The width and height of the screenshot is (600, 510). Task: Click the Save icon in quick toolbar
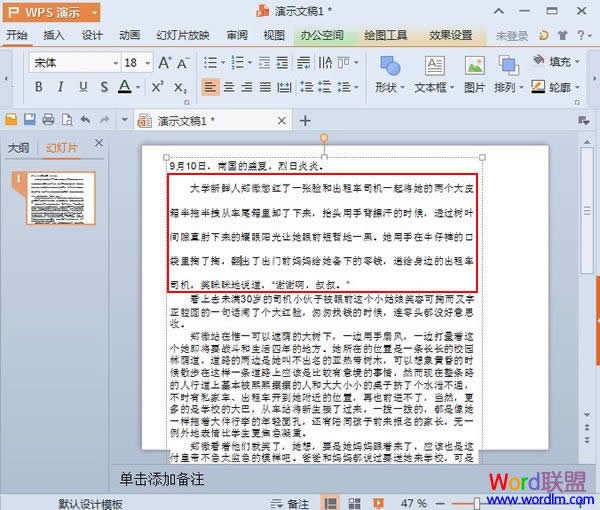(x=29, y=120)
